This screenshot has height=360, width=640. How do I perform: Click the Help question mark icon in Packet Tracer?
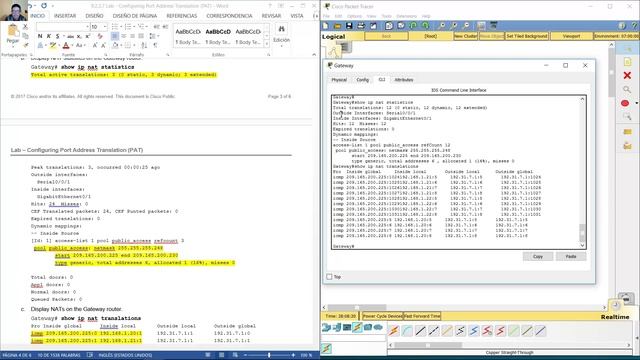(634, 26)
